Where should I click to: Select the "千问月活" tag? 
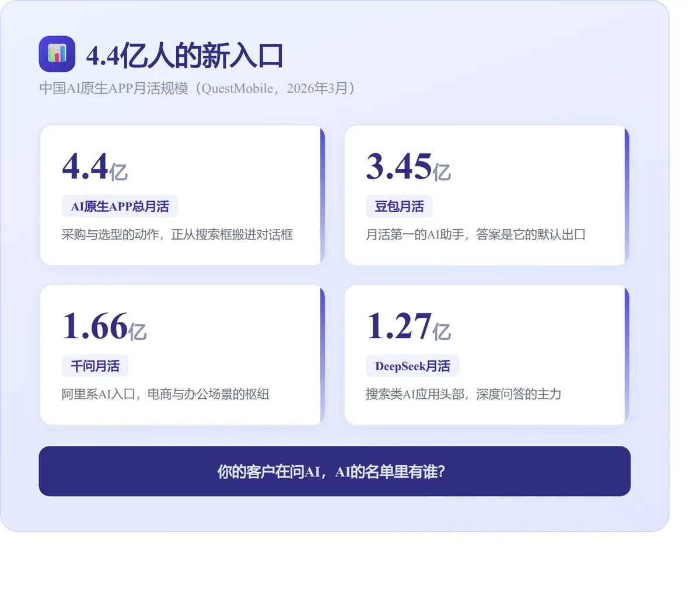tap(95, 366)
